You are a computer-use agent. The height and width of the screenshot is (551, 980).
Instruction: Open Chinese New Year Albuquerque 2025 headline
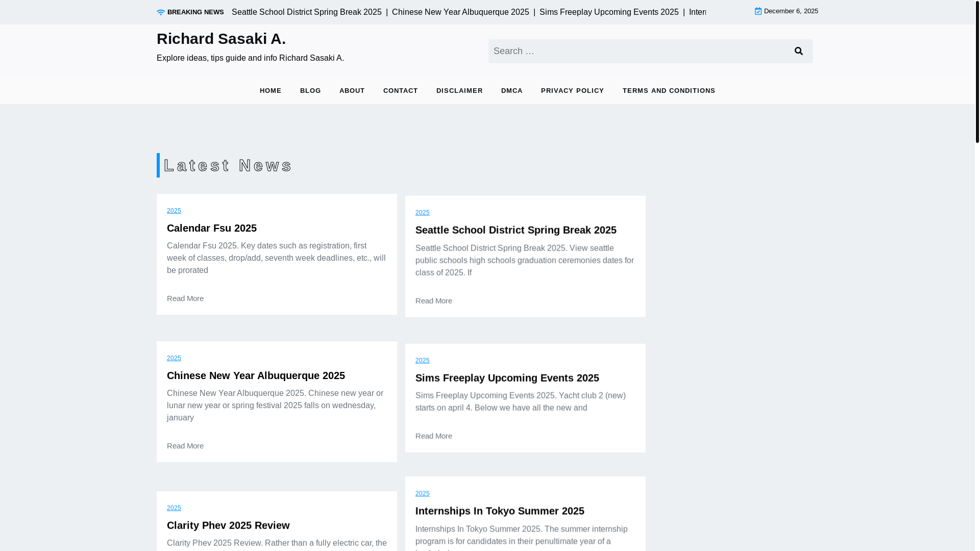coord(256,375)
